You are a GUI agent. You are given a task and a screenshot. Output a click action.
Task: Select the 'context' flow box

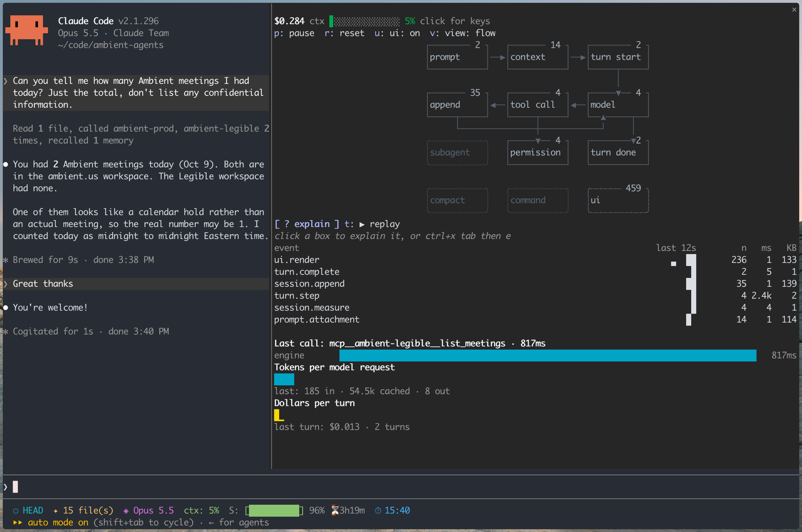pos(538,57)
